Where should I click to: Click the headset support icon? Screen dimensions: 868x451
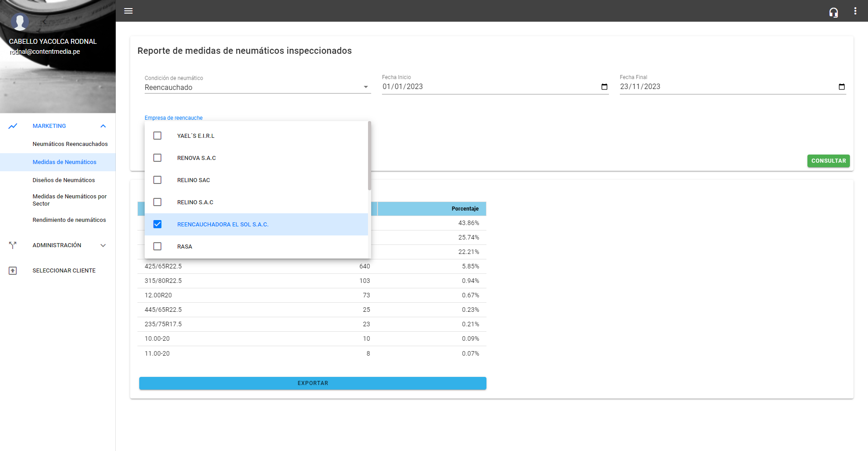[x=833, y=12]
